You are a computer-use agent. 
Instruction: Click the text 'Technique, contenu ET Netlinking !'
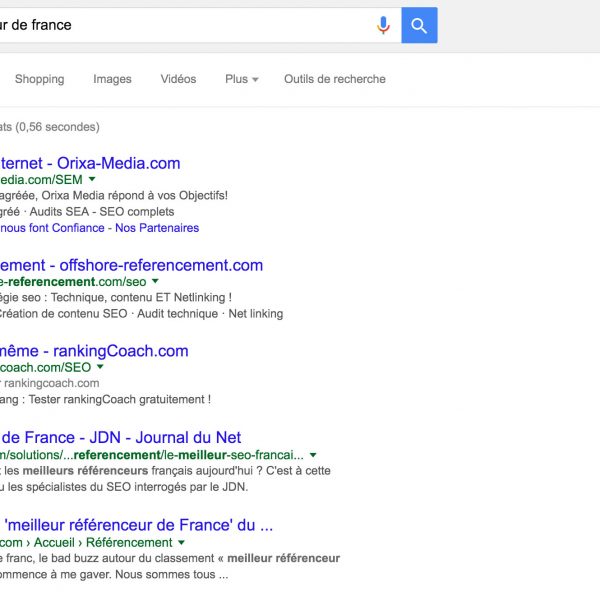(x=141, y=298)
